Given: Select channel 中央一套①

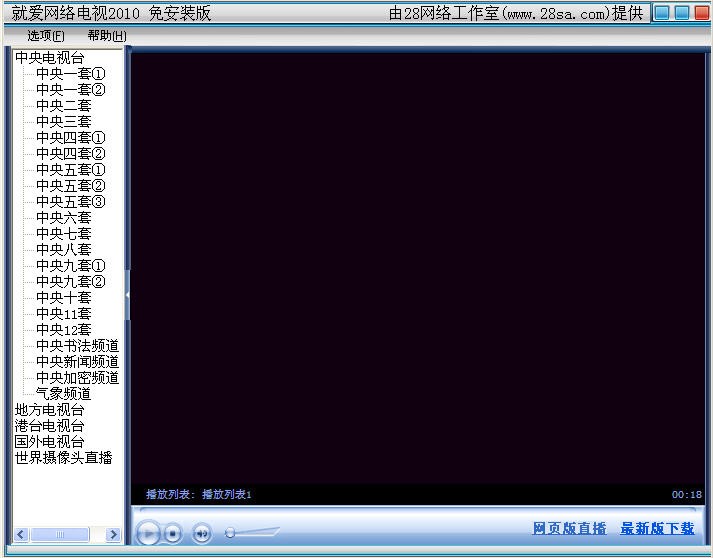Looking at the screenshot, I should 70,74.
